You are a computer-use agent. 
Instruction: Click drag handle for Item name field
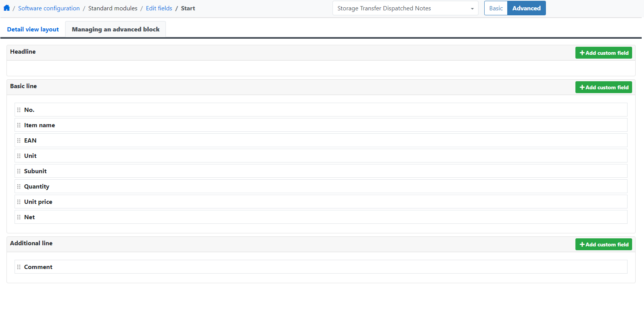click(x=19, y=125)
